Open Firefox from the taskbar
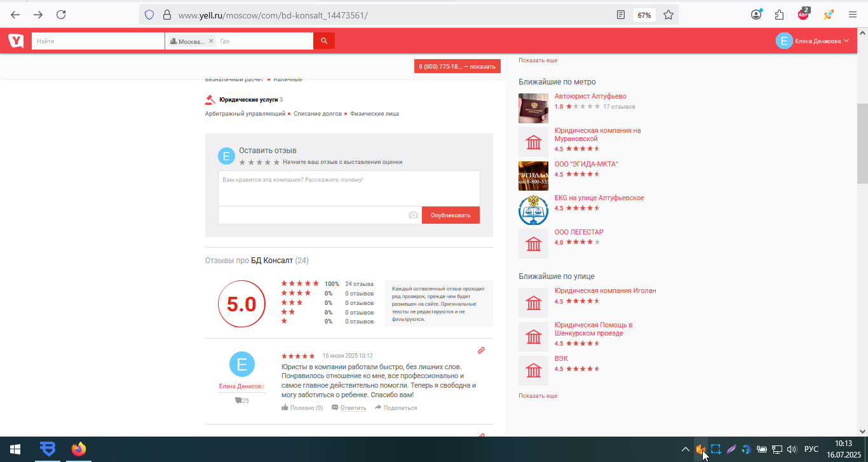The width and height of the screenshot is (868, 462). click(78, 449)
